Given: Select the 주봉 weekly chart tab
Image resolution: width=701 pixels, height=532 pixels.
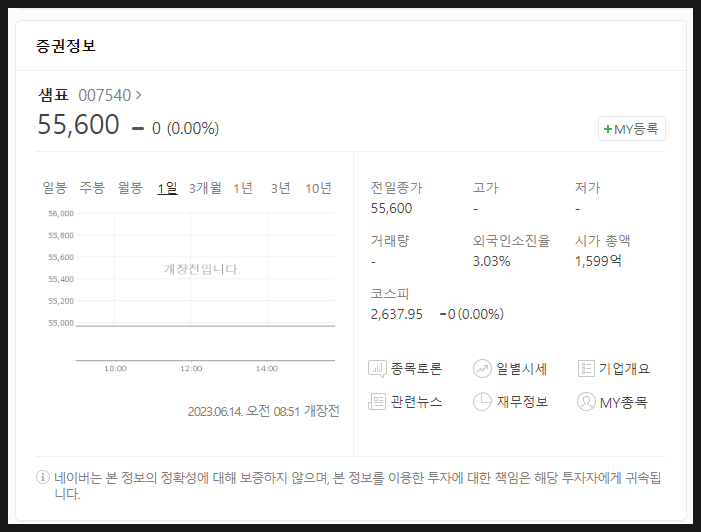Looking at the screenshot, I should (x=92, y=188).
